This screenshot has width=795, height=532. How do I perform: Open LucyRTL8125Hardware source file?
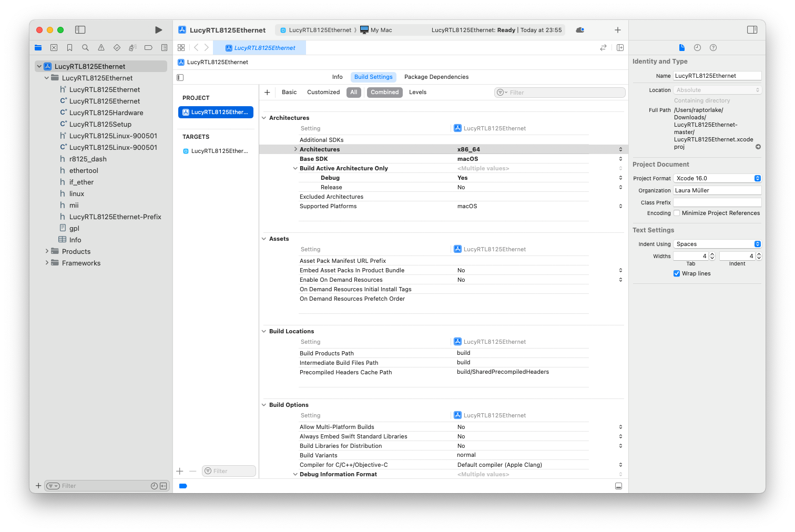tap(106, 113)
